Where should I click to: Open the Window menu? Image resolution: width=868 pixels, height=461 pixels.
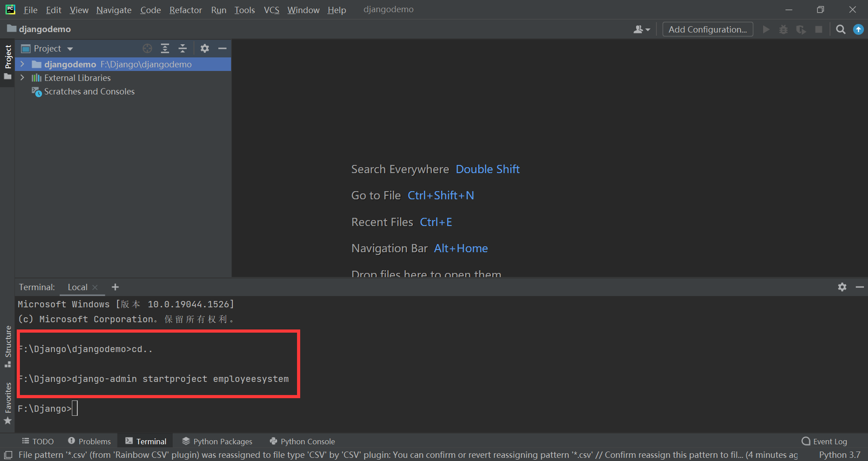click(303, 10)
